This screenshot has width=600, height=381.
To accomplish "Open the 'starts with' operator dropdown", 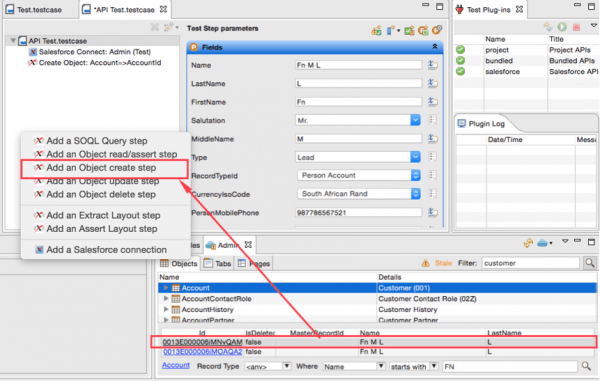I will pos(434,366).
